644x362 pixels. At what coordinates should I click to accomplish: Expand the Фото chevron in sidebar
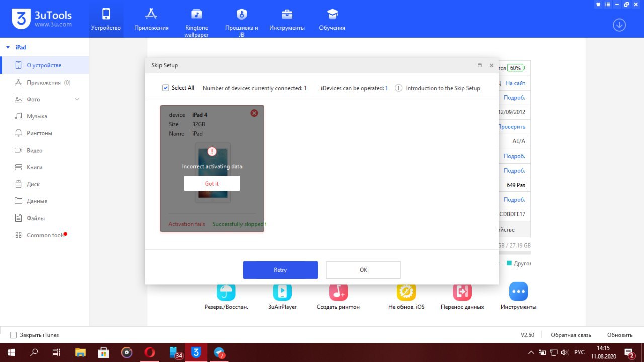point(77,99)
